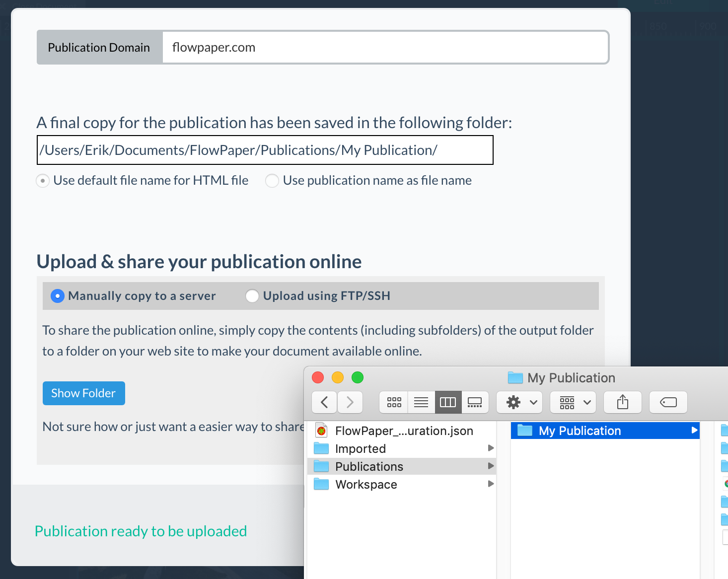This screenshot has width=728, height=579.
Task: Go forward in Finder window
Action: [350, 402]
